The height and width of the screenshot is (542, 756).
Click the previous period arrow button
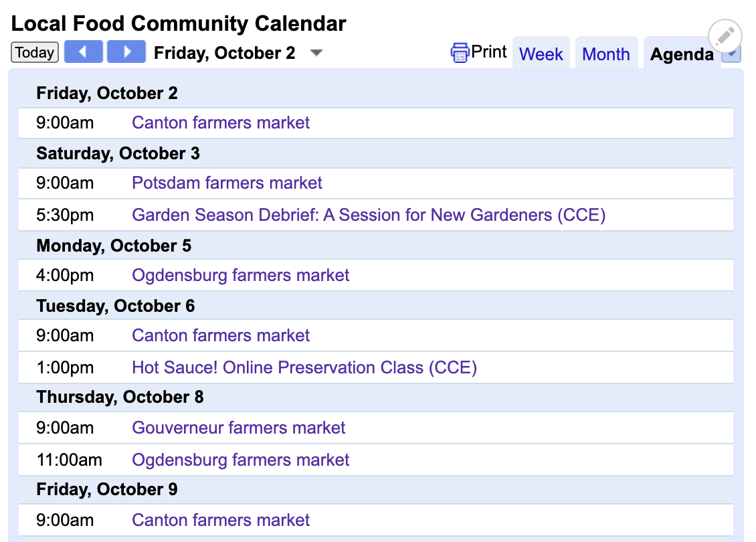pos(84,52)
